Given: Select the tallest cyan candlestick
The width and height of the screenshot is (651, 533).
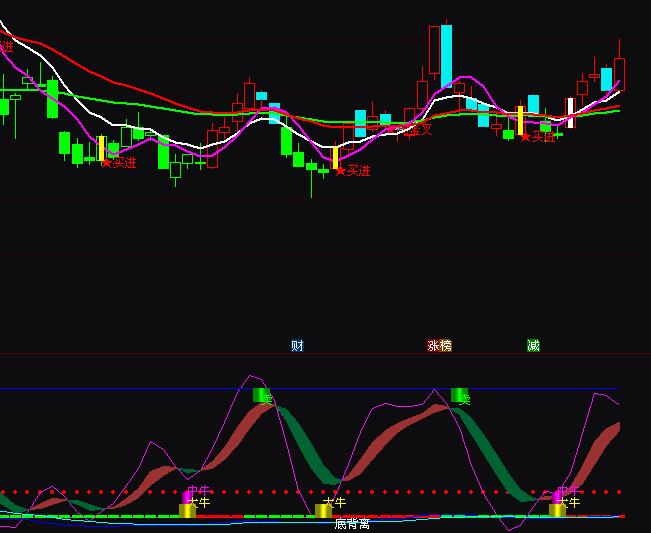Looking at the screenshot, I should coord(446,55).
